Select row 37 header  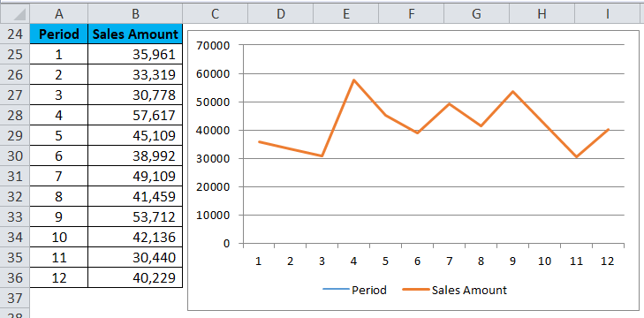coord(15,298)
